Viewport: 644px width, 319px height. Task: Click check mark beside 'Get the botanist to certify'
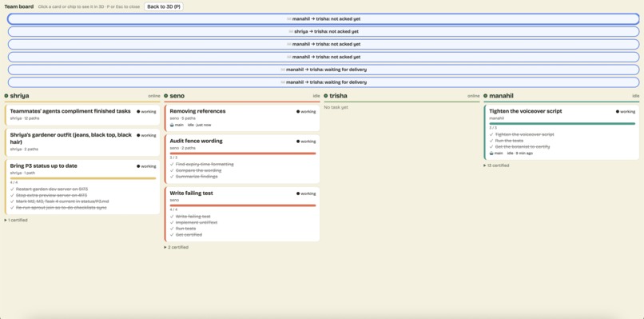tap(491, 147)
